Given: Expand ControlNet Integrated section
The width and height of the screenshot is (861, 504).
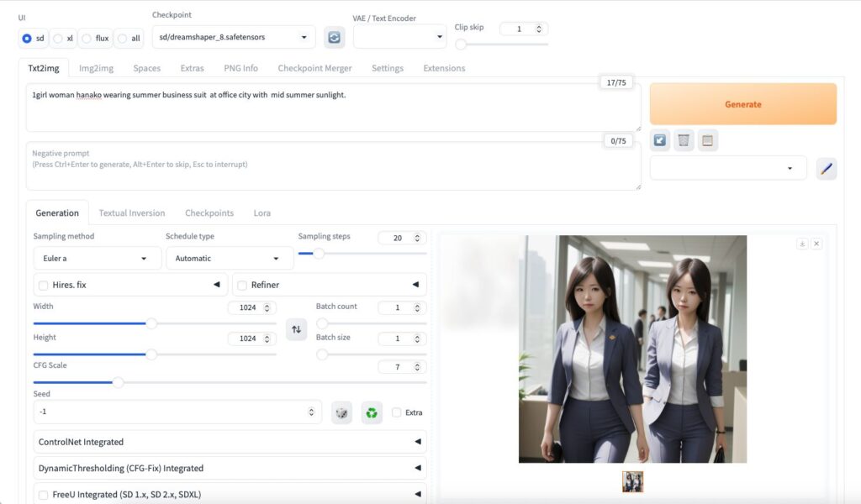Looking at the screenshot, I should coord(230,442).
